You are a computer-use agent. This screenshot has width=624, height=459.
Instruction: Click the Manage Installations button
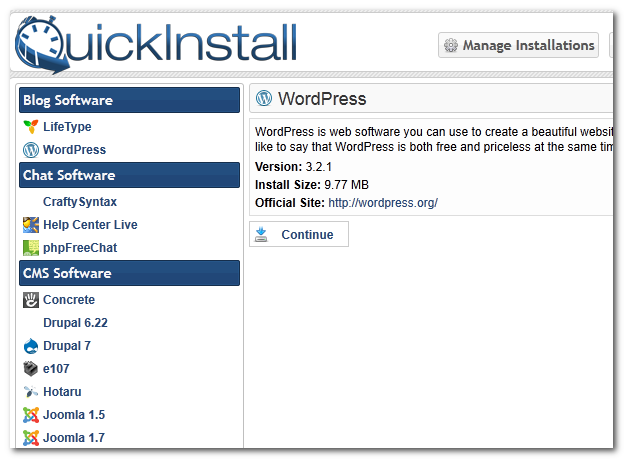pos(519,45)
